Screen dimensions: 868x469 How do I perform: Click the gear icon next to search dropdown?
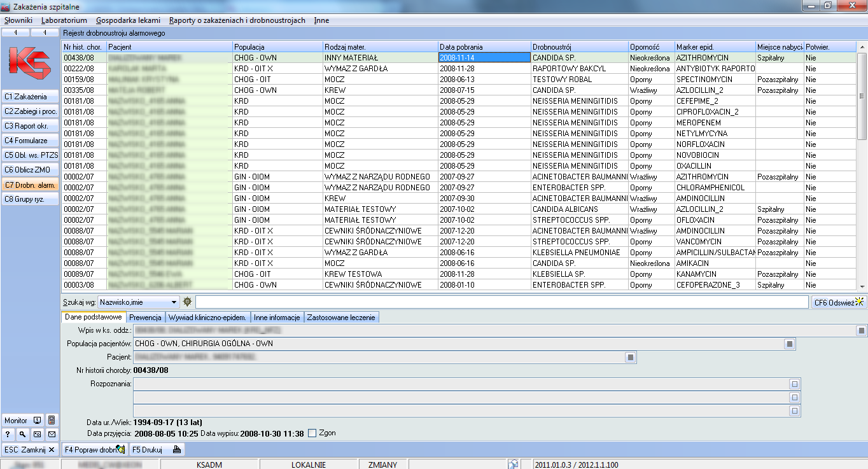click(187, 302)
